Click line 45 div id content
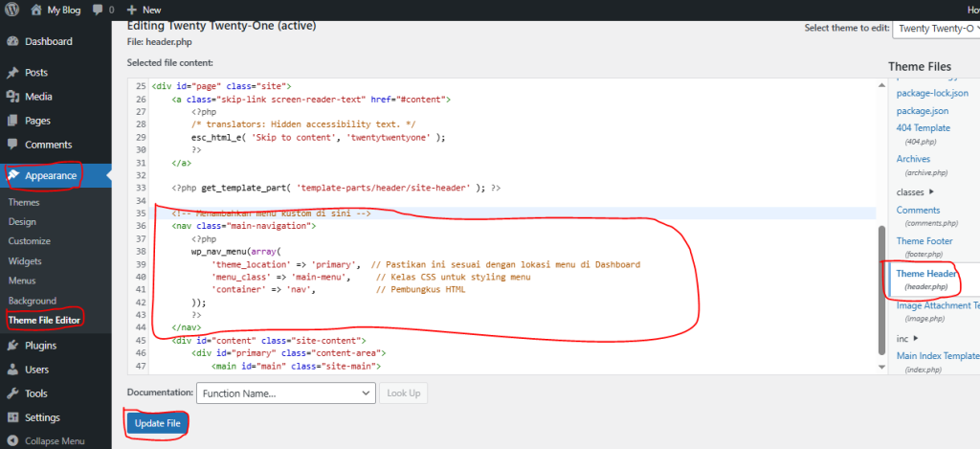The image size is (980, 449). [x=269, y=341]
